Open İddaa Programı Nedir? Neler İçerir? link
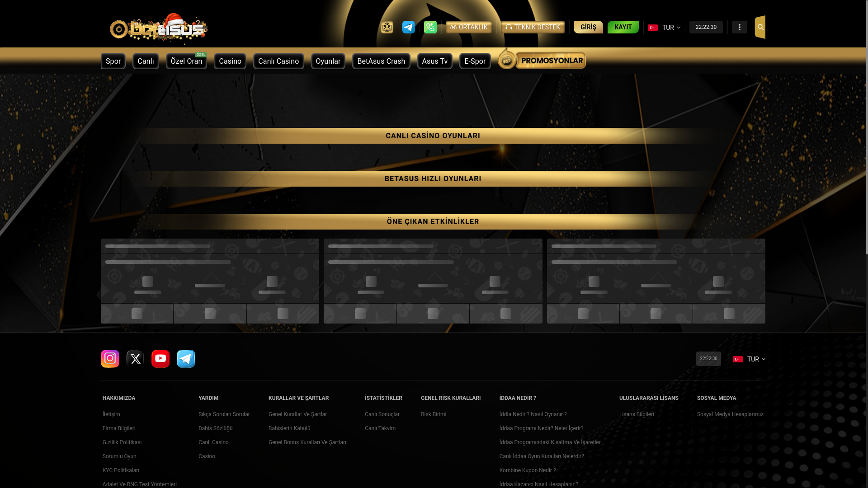Viewport: 868px width, 488px height. coord(542,428)
